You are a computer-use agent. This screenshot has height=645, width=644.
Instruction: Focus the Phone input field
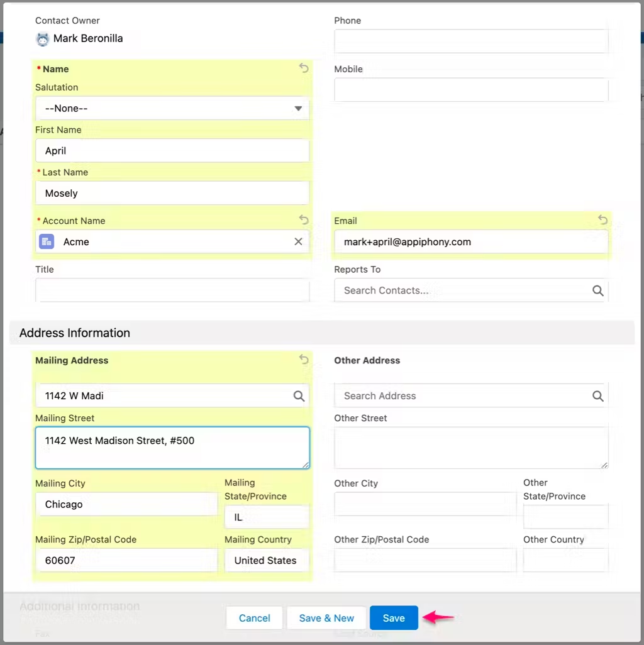tap(470, 41)
